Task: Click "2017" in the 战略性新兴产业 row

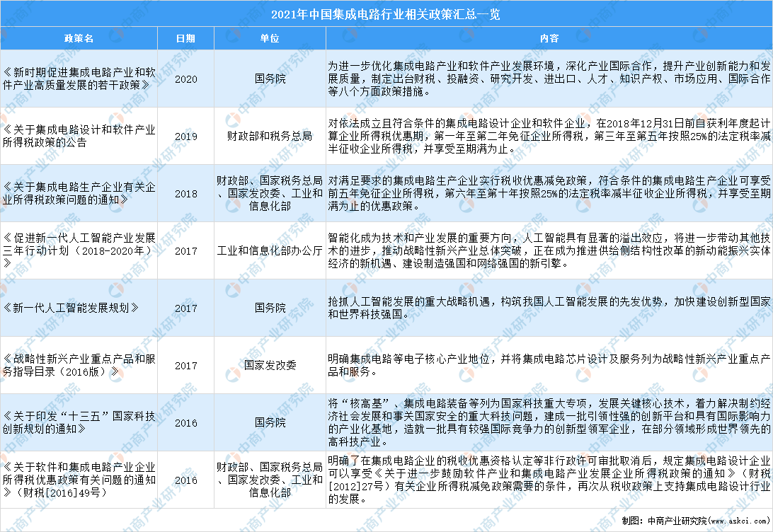Action: coord(186,366)
